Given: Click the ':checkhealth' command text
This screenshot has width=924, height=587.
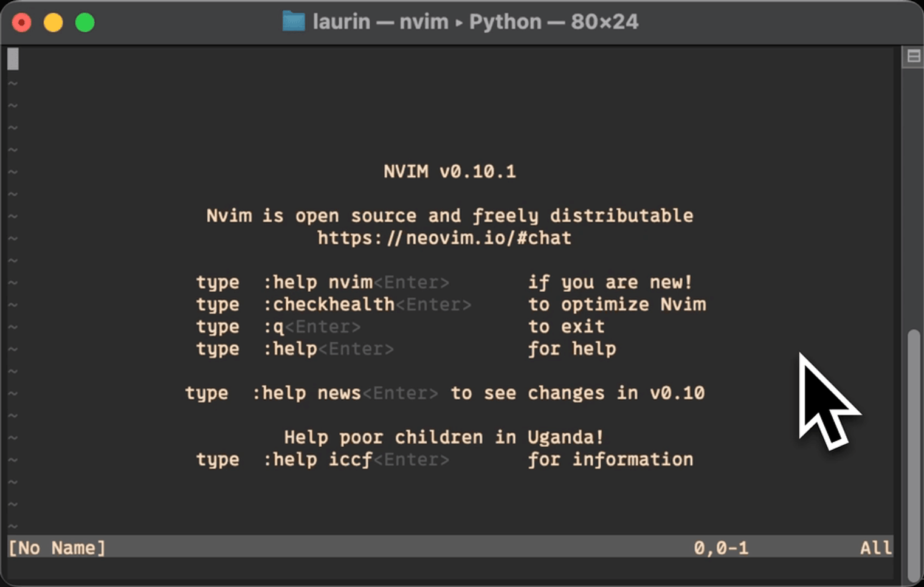Looking at the screenshot, I should [x=329, y=304].
